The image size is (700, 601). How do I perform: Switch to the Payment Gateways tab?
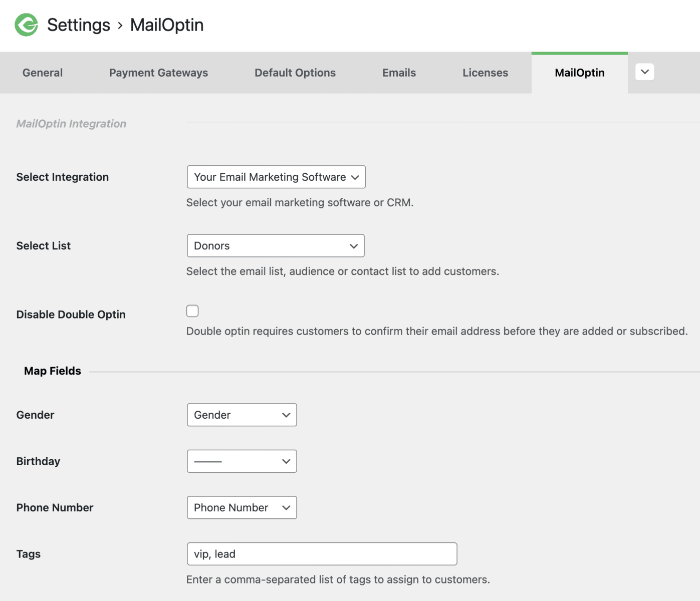(x=158, y=73)
